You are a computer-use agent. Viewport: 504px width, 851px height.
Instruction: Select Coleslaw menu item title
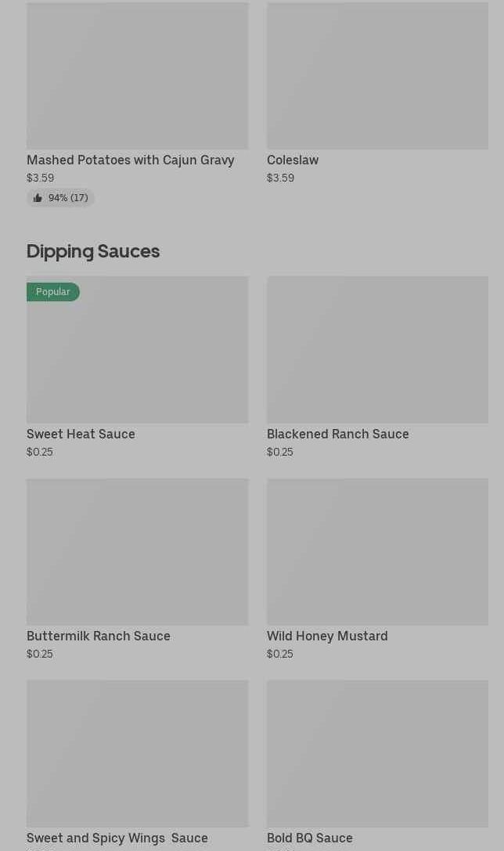(293, 160)
